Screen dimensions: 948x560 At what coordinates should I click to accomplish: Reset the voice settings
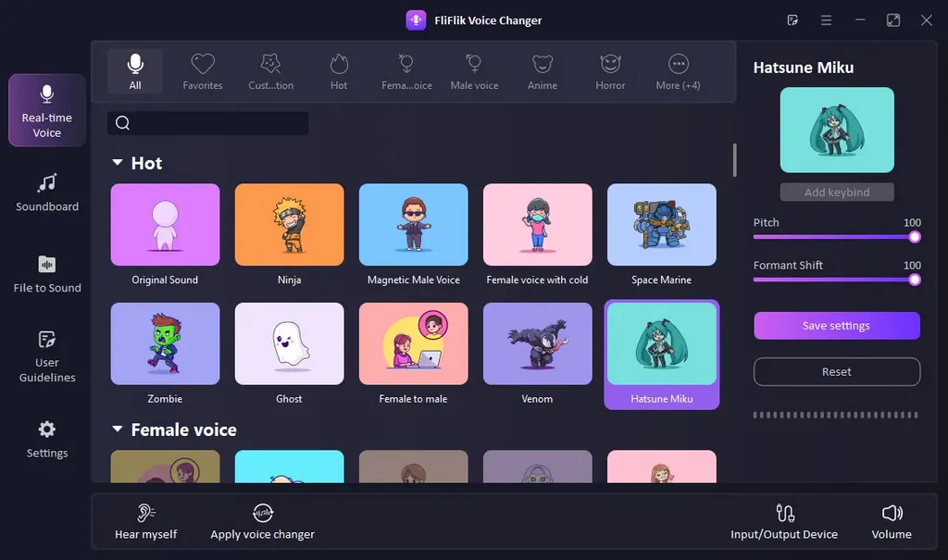tap(837, 372)
